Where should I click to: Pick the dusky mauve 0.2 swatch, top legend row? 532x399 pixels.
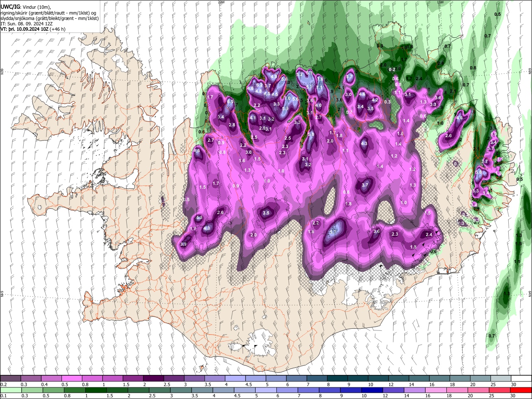pos(10,379)
